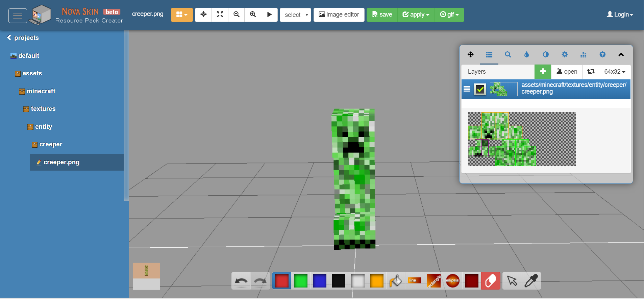644x299 pixels.
Task: Open the droplet color tab
Action: pyautogui.click(x=526, y=54)
